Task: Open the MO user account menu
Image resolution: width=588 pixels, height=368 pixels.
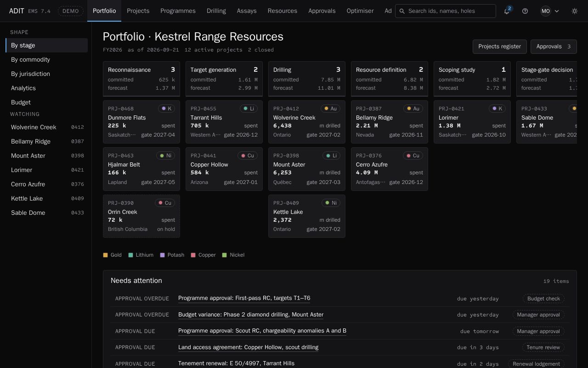Action: coord(550,11)
